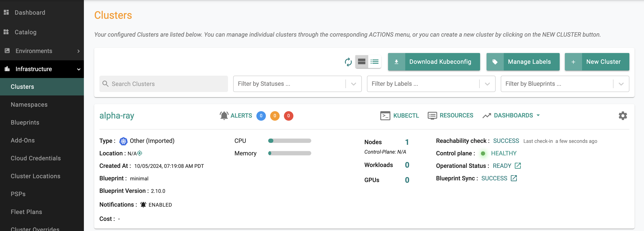Click the Workloads count 0
The image size is (644, 231).
[x=407, y=165]
